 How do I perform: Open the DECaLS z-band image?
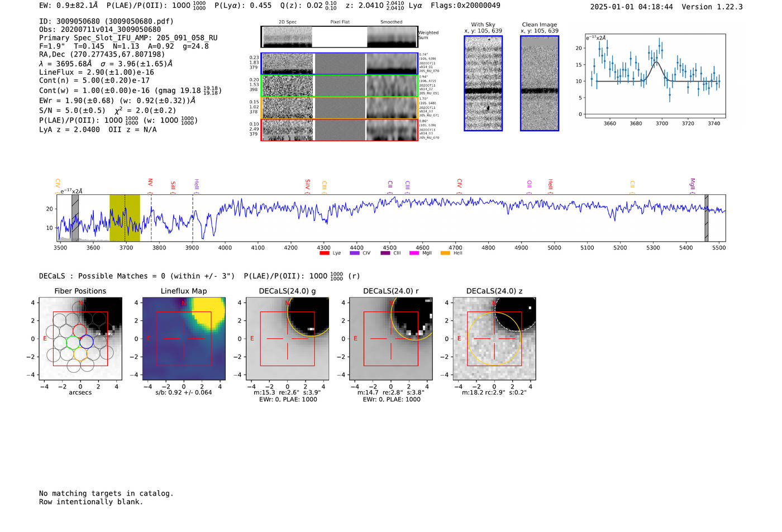(494, 339)
